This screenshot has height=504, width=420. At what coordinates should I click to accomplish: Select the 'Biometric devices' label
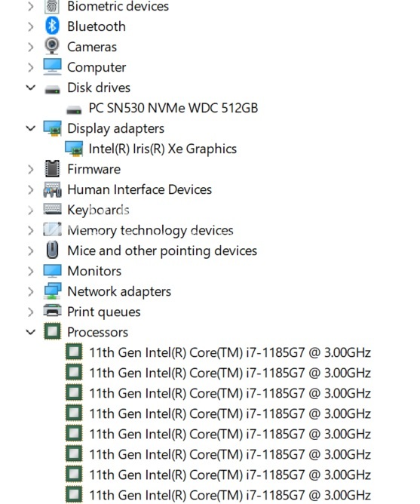coord(118,6)
